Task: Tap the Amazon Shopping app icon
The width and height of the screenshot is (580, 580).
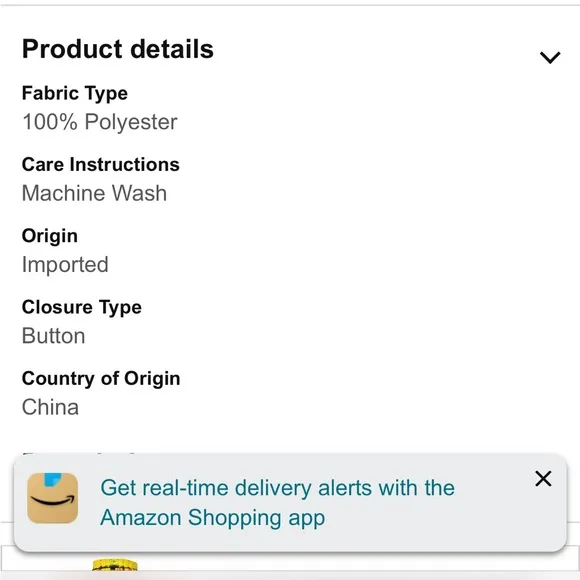Action: coord(53,498)
